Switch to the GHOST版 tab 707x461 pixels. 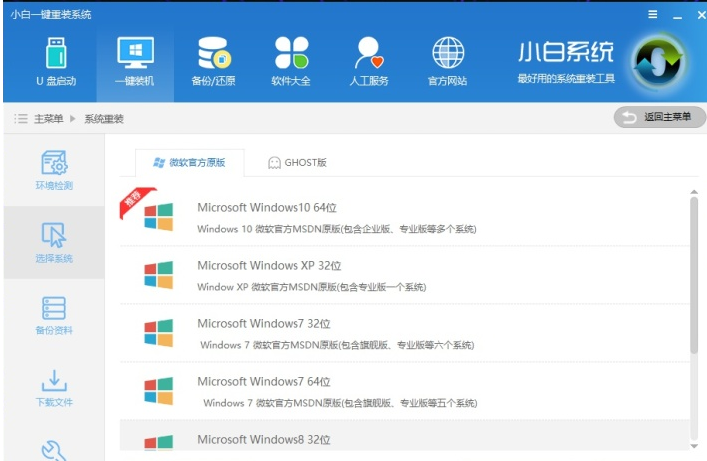(x=297, y=162)
